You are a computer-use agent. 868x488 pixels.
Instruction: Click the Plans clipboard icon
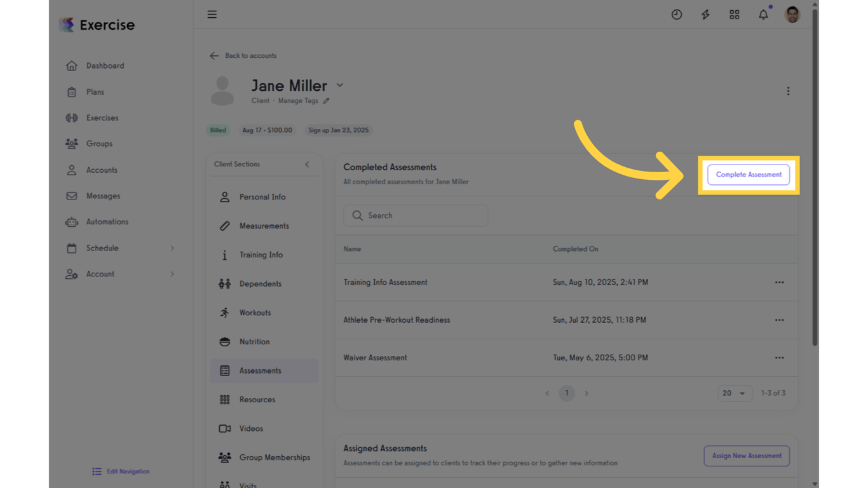click(72, 92)
